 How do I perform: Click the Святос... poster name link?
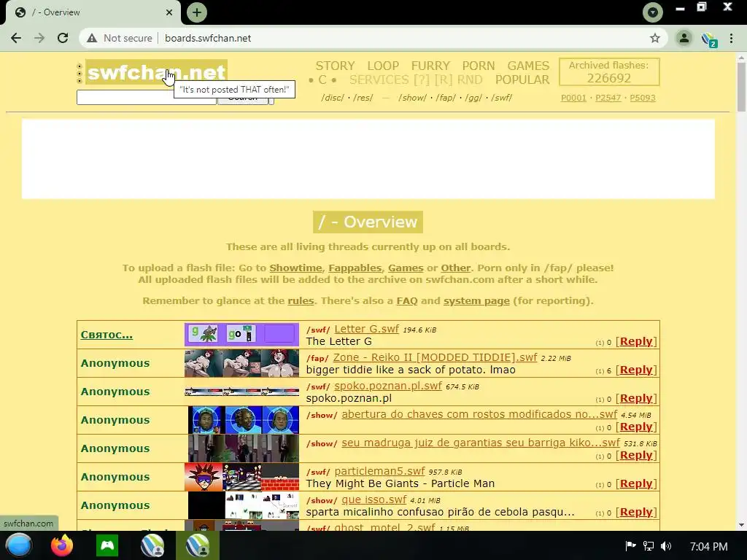click(107, 335)
